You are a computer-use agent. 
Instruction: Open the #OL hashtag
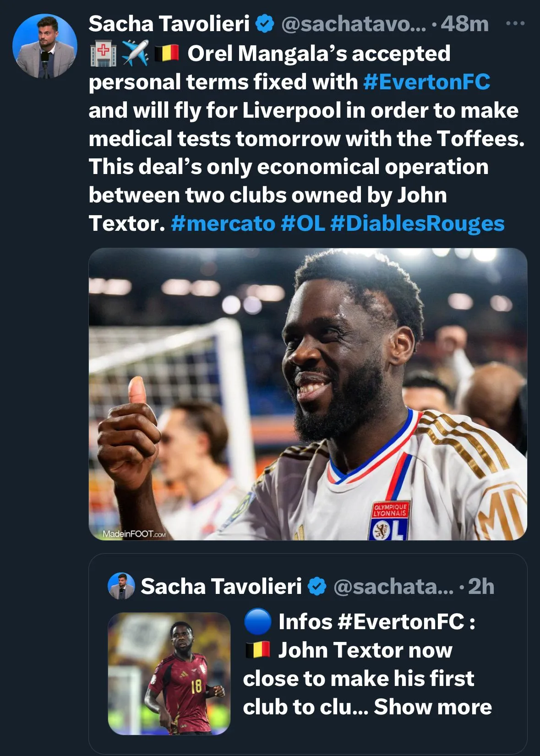(303, 224)
